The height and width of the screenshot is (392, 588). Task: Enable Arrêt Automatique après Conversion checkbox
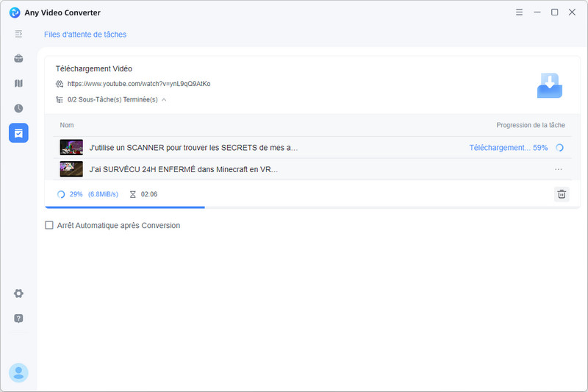click(49, 226)
